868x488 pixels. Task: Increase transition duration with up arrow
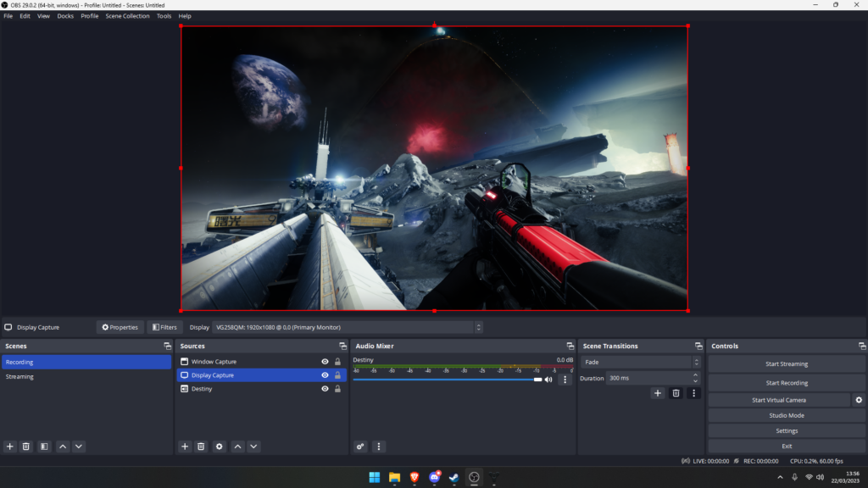pyautogui.click(x=695, y=375)
